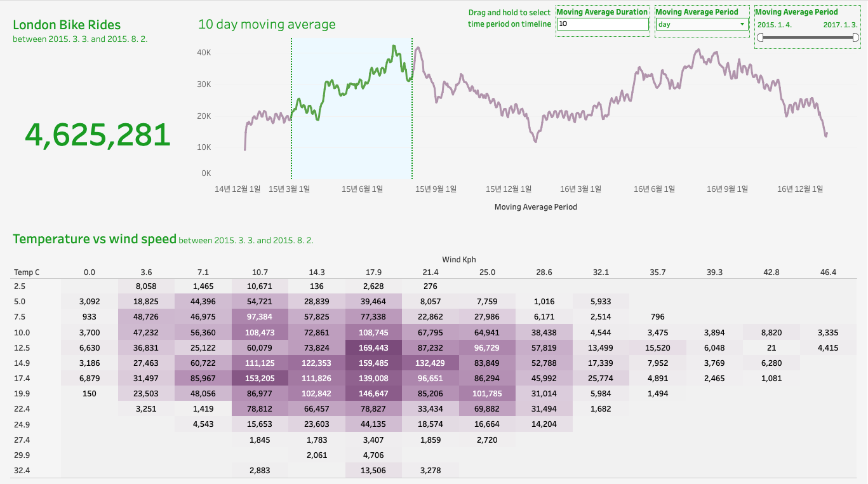Click the slider end date 2017. 1. 3.
This screenshot has width=868, height=484.
click(841, 25)
